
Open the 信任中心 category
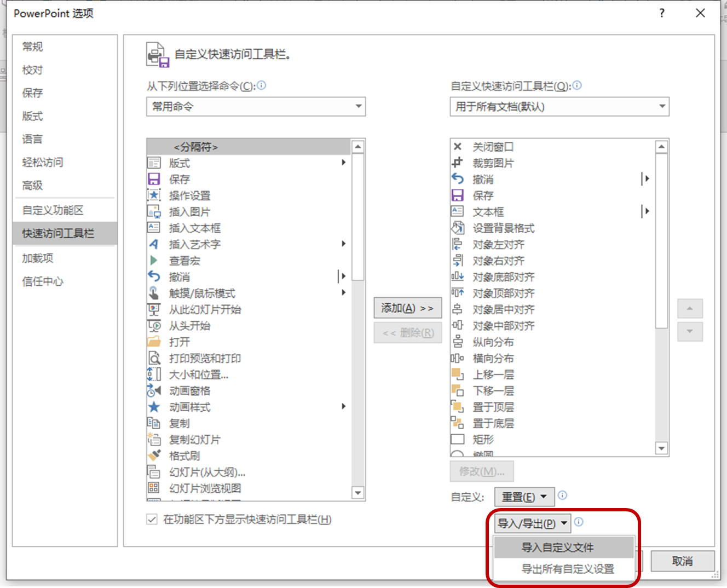tap(65, 281)
